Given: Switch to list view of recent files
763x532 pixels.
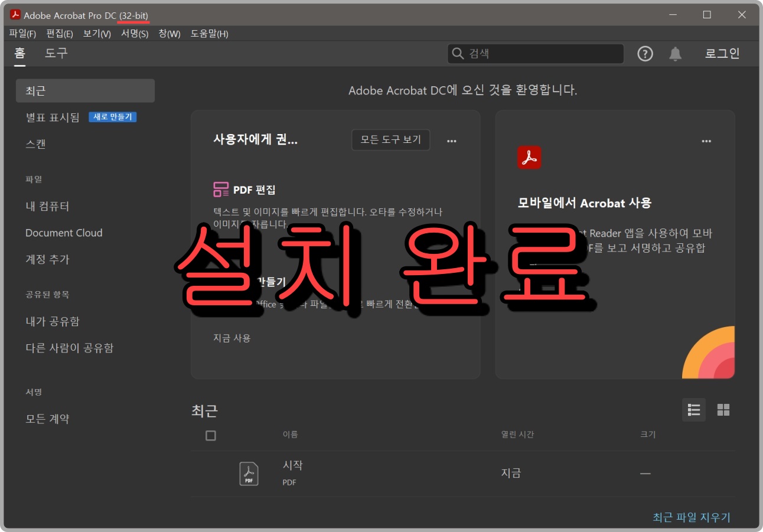Looking at the screenshot, I should (x=693, y=410).
